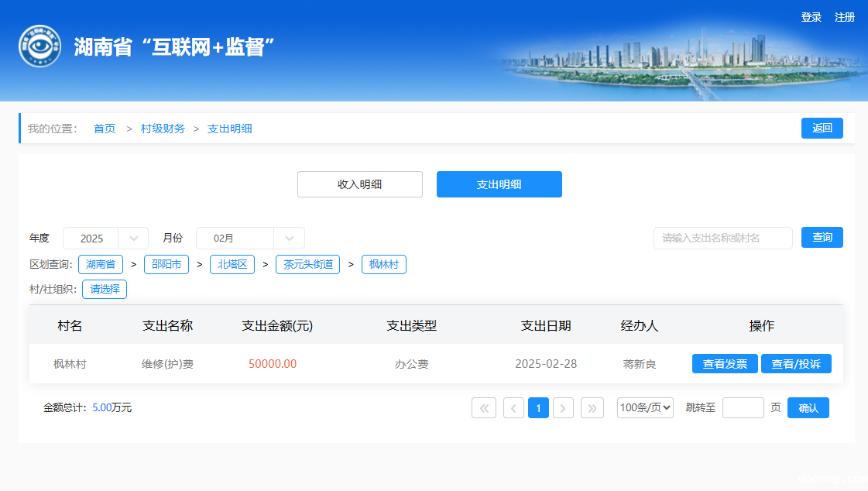Click the previous page arrow icon

pyautogui.click(x=513, y=408)
